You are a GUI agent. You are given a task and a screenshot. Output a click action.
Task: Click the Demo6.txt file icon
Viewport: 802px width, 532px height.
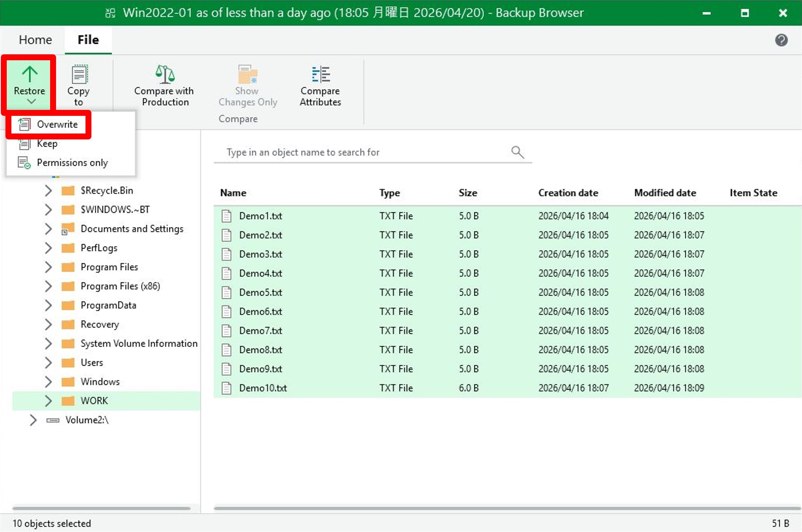(x=227, y=311)
